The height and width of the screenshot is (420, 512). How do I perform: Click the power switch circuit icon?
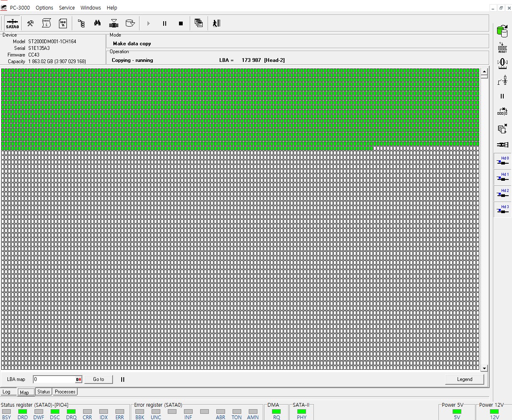coord(502,80)
